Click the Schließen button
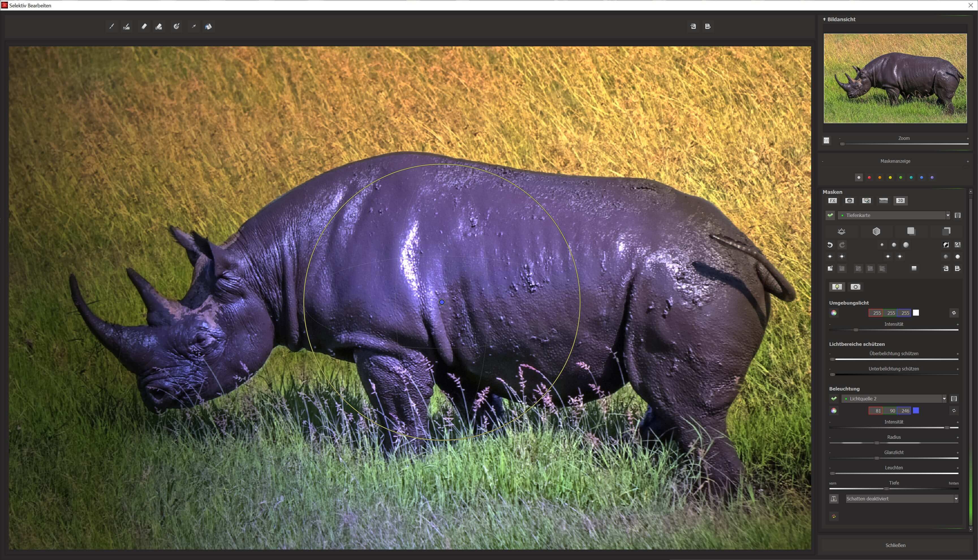Image resolution: width=978 pixels, height=560 pixels. coord(895,545)
